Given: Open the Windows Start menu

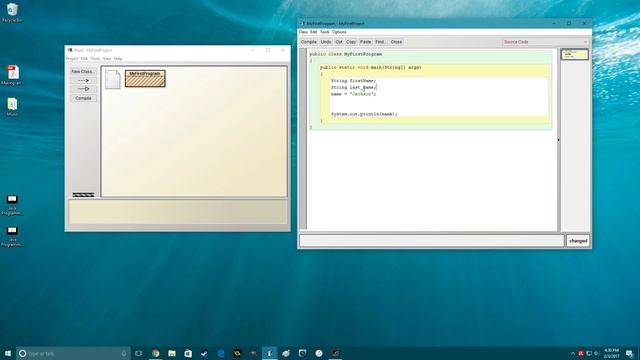Looking at the screenshot, I should 8,353.
